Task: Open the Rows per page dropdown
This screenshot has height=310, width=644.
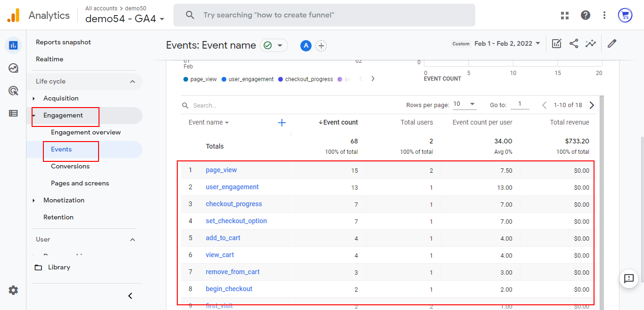Action: click(x=464, y=104)
